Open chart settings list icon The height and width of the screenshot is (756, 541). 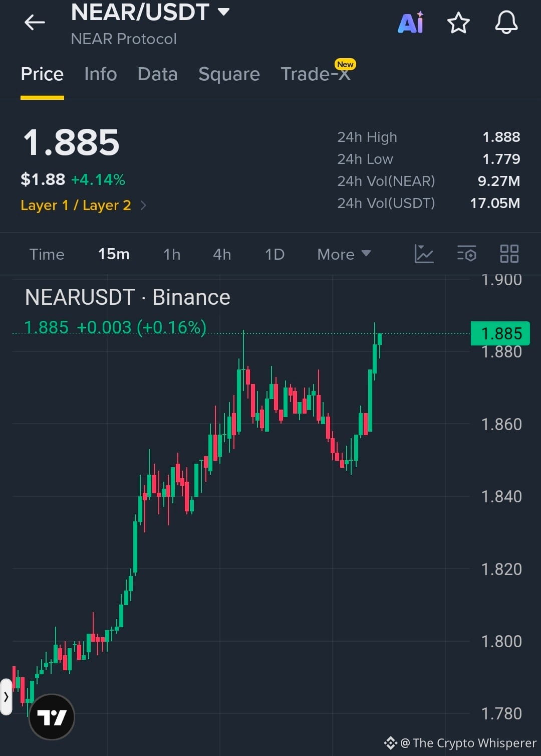[x=466, y=254]
